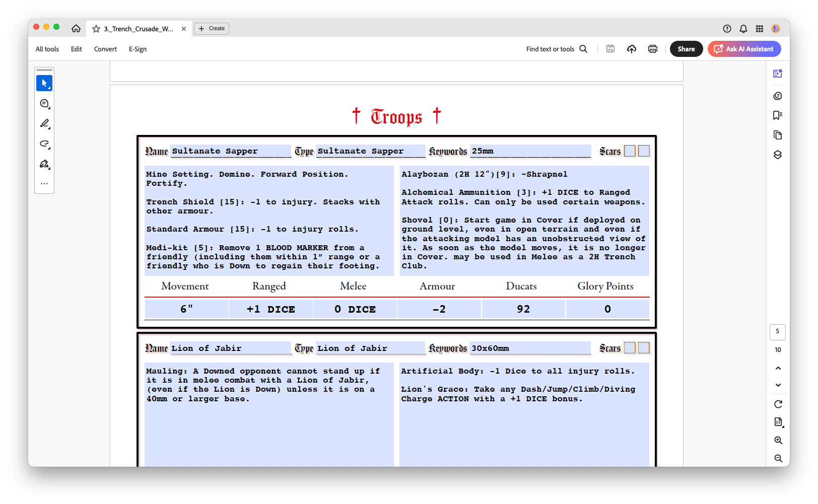Viewport: 818px width, 504px height.
Task: Edit the Name field reading Sultanate Sapper
Action: coord(231,151)
